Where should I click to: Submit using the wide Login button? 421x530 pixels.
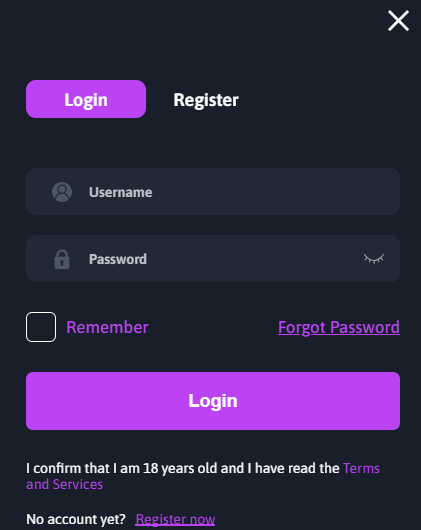coord(213,401)
